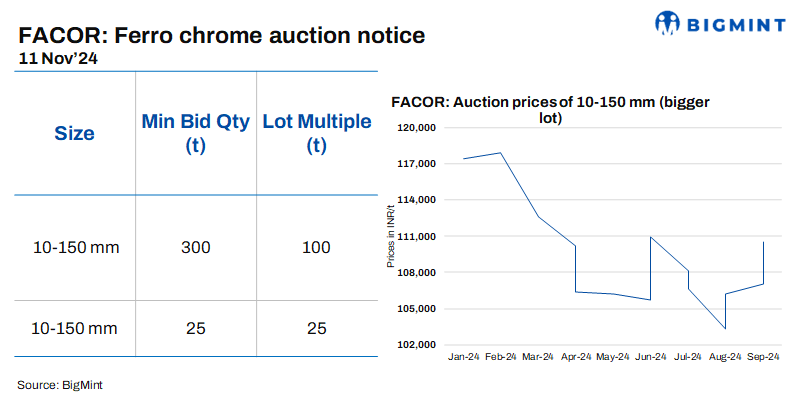804x401 pixels.
Task: Select the Size column header
Action: [x=75, y=133]
